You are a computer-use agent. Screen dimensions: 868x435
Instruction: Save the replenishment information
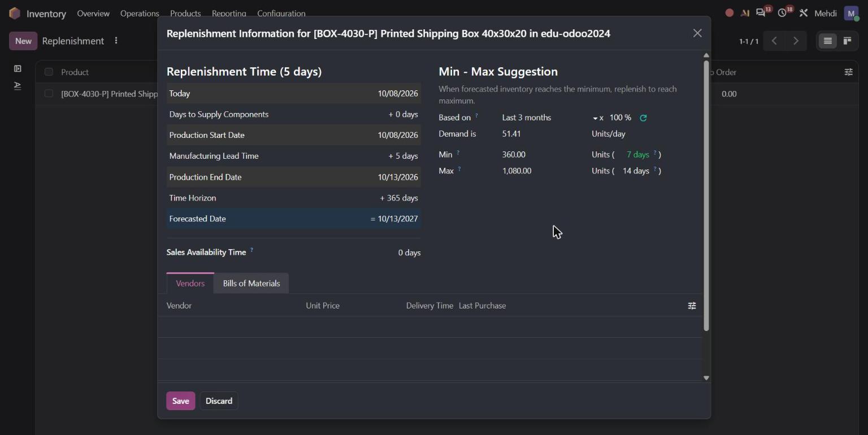pyautogui.click(x=181, y=401)
